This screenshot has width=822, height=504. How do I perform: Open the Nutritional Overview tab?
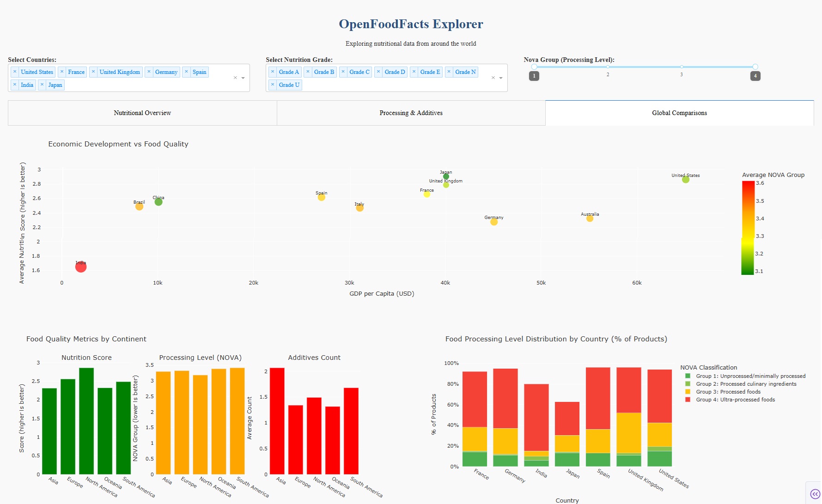(142, 113)
